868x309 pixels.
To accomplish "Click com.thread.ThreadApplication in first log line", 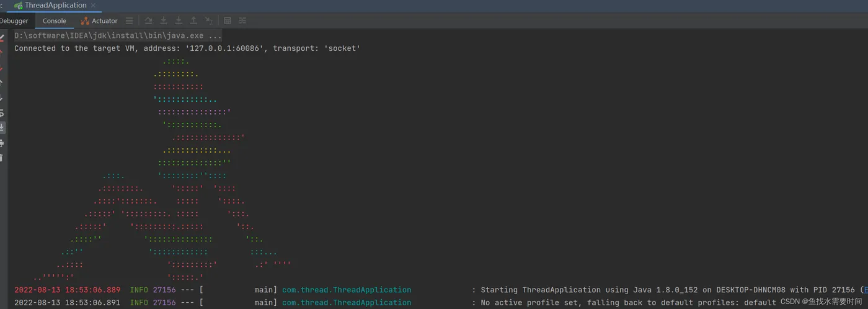I will click(347, 290).
